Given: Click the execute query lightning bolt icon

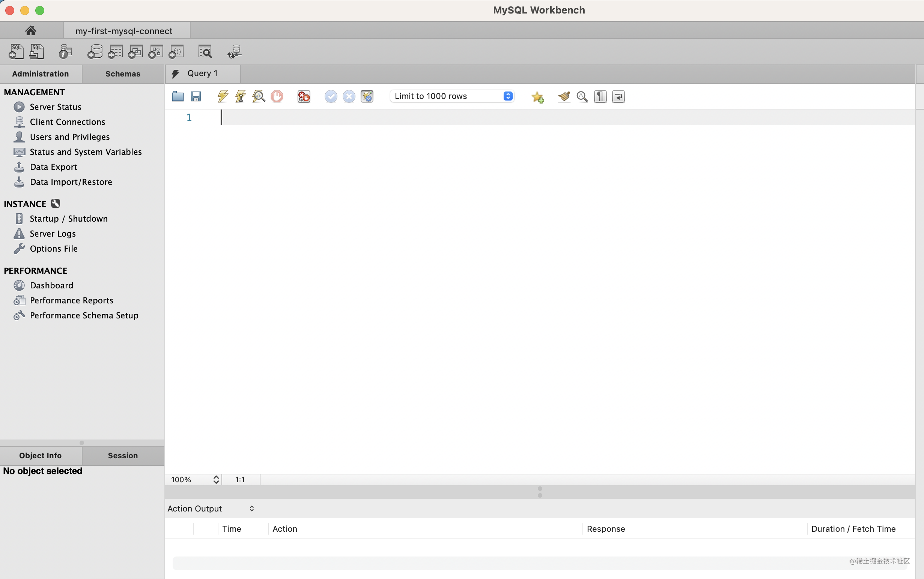Looking at the screenshot, I should pos(222,96).
